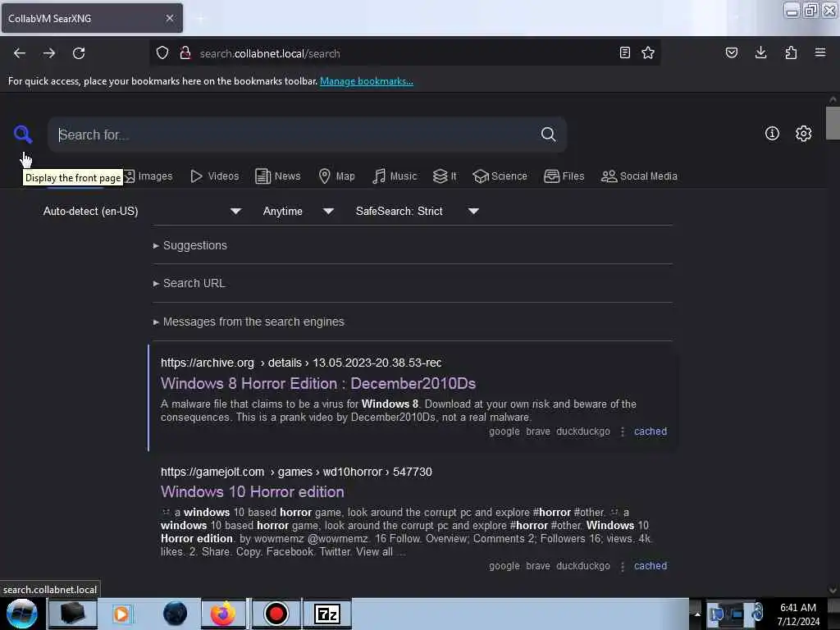Image resolution: width=840 pixels, height=630 pixels.
Task: Open Firefox downloads panel
Action: pyautogui.click(x=760, y=52)
